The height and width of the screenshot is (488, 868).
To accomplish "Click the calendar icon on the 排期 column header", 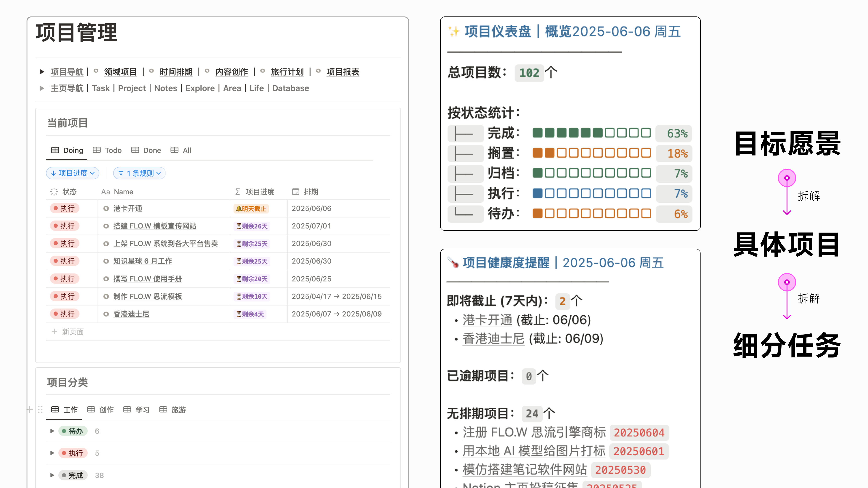I will pos(296,192).
